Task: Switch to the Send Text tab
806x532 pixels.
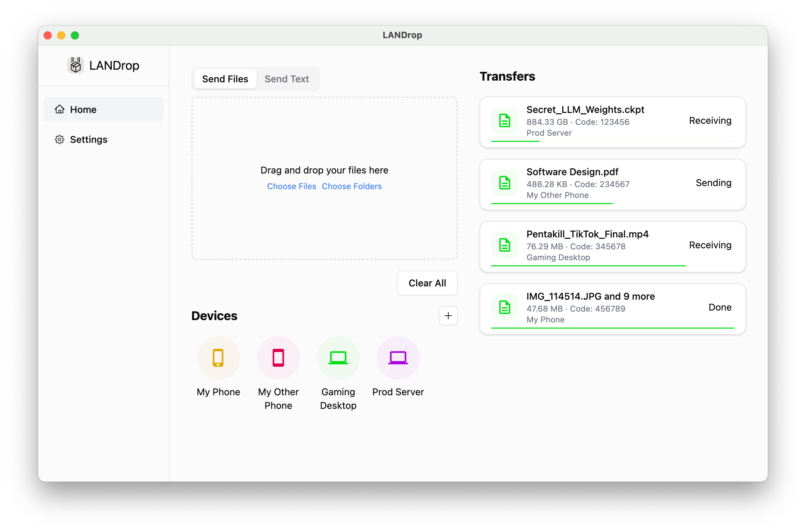Action: (287, 79)
